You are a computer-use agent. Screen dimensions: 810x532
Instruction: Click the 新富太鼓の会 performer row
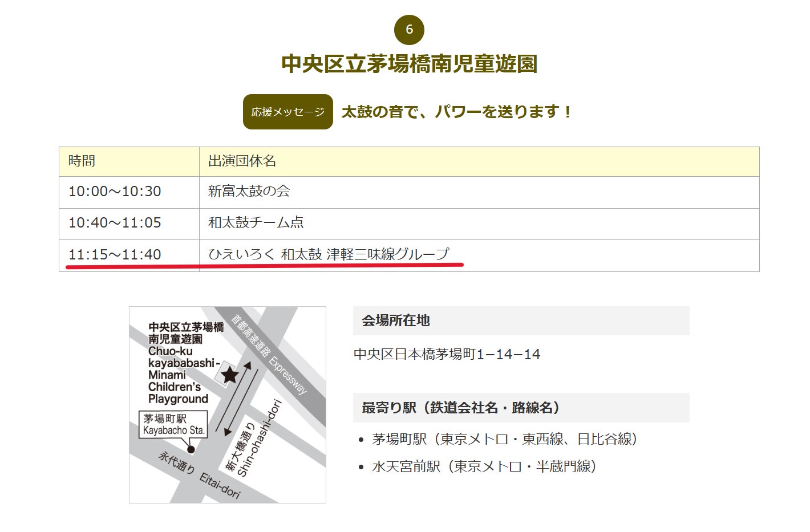tap(249, 192)
